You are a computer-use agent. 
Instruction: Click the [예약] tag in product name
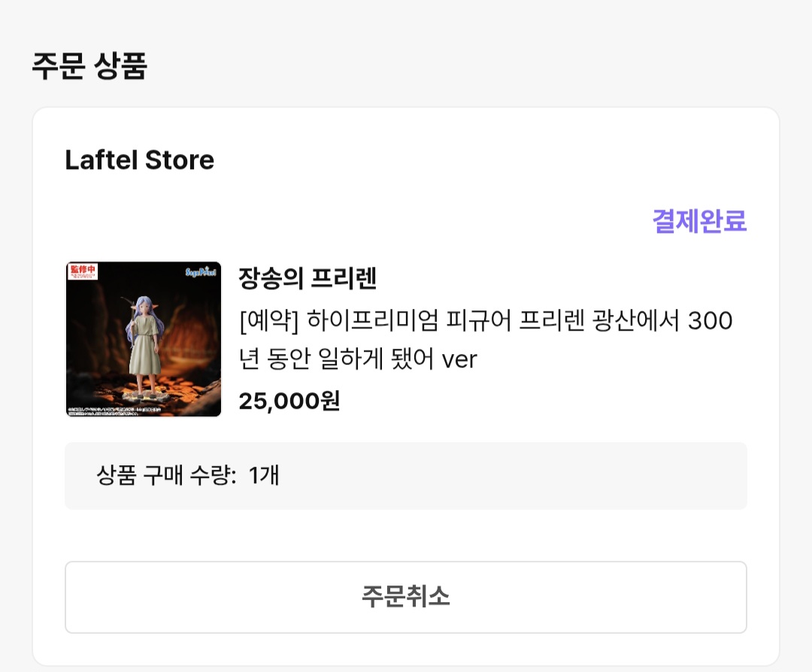click(268, 320)
